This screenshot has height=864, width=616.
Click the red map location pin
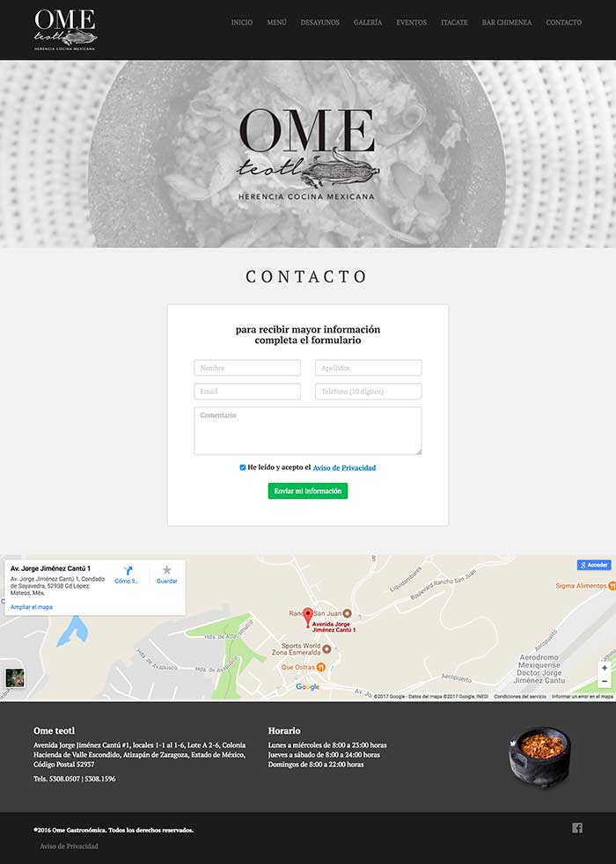[x=308, y=618]
